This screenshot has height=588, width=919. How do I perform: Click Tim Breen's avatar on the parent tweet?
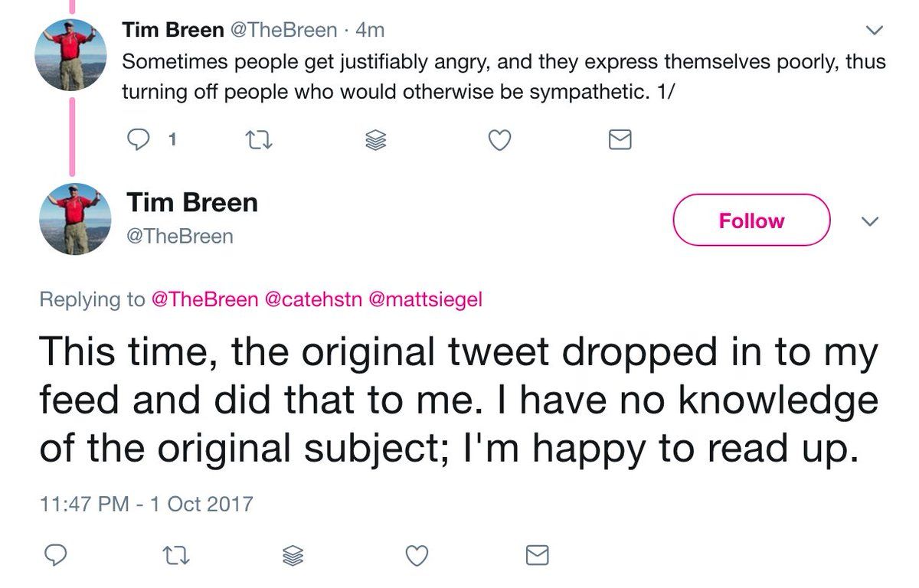(71, 55)
